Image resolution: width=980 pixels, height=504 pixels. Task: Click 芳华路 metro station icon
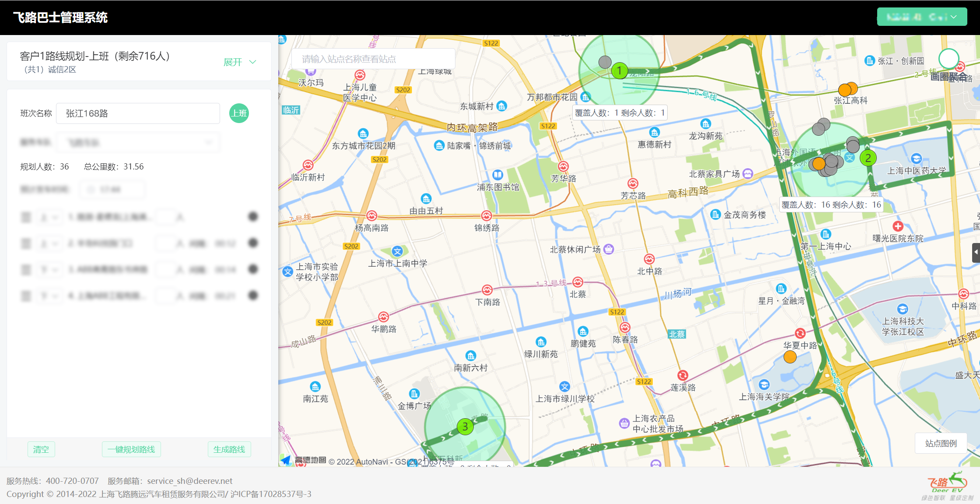coord(563,166)
